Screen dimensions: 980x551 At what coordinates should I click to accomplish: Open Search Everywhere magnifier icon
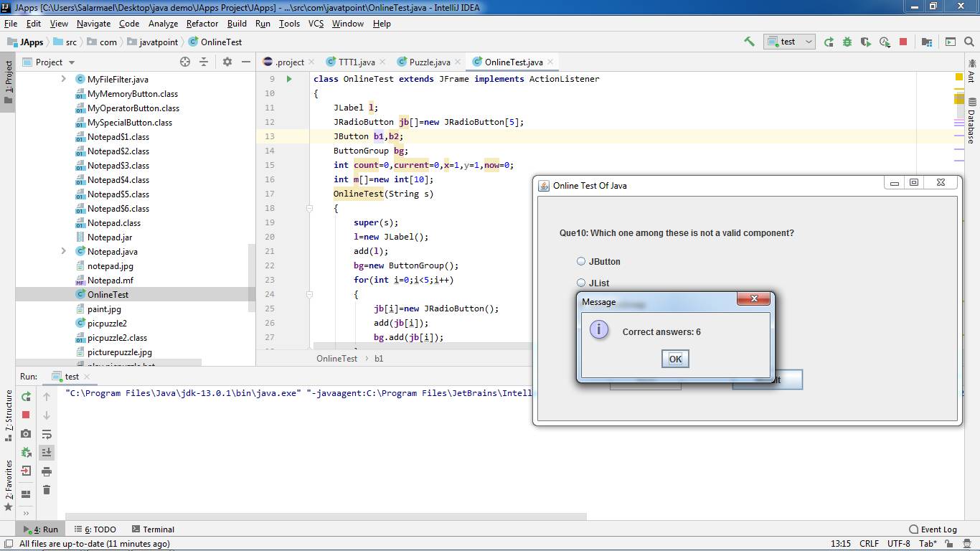969,42
